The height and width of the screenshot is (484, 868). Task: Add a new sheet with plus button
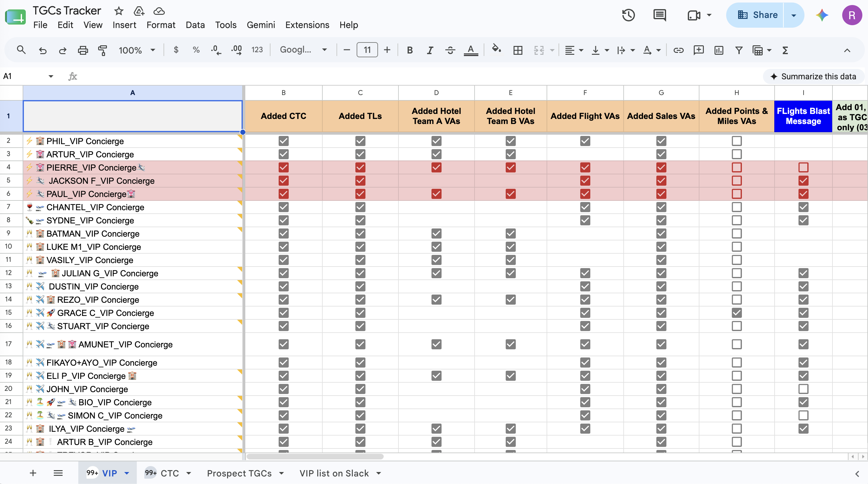[33, 473]
